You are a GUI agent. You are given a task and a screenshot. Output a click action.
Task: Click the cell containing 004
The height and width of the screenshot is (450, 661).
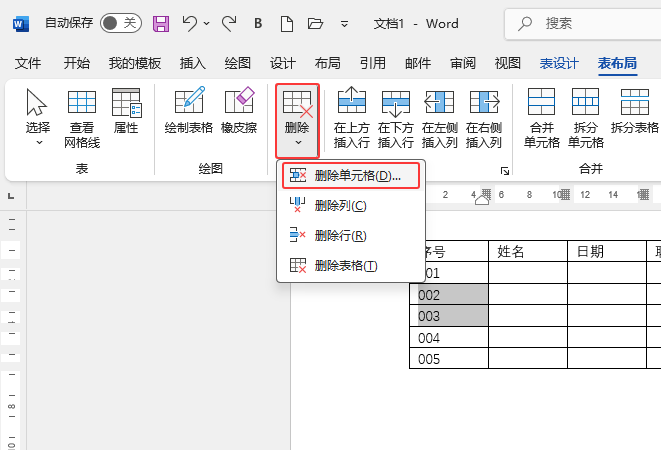tap(449, 337)
